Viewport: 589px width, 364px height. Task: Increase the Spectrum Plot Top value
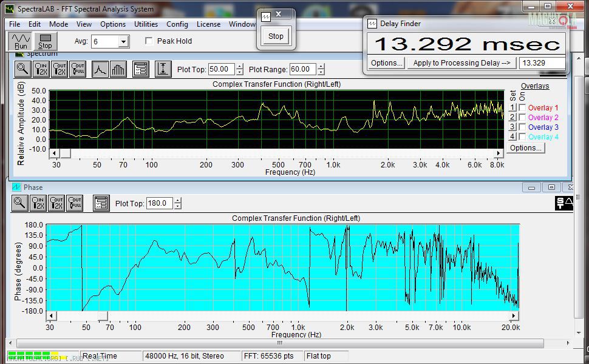pyautogui.click(x=240, y=66)
